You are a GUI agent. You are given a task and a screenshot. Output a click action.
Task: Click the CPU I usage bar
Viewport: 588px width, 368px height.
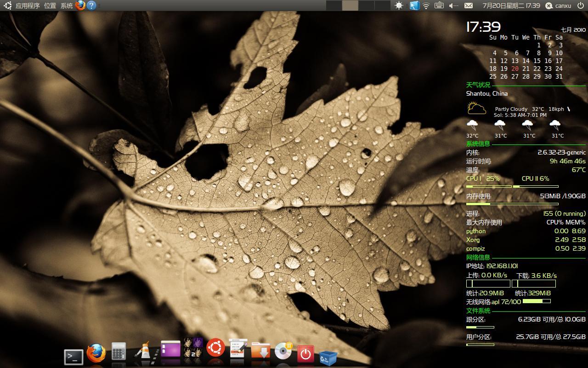click(x=489, y=186)
